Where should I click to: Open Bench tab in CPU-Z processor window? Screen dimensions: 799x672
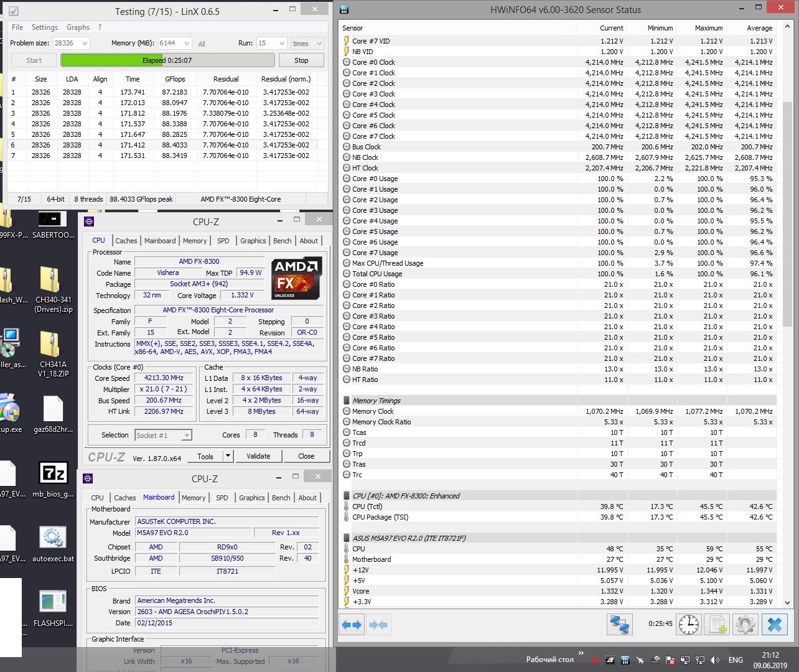click(x=282, y=241)
